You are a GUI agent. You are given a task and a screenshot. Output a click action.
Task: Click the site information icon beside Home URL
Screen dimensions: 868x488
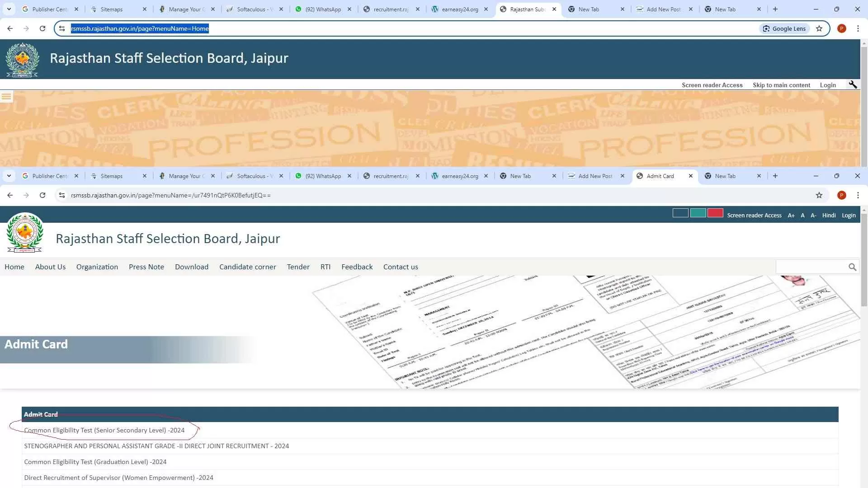click(x=62, y=28)
